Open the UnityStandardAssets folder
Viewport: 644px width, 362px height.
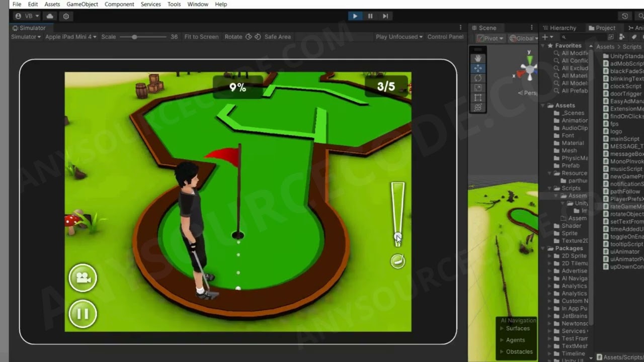click(x=623, y=56)
